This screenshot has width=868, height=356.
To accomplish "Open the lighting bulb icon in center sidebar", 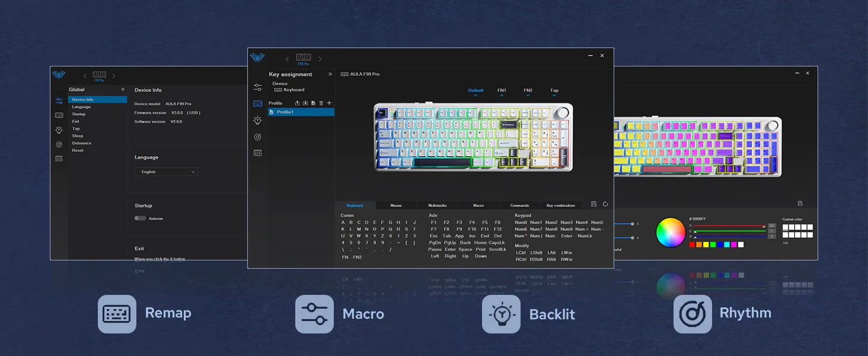I will (257, 120).
